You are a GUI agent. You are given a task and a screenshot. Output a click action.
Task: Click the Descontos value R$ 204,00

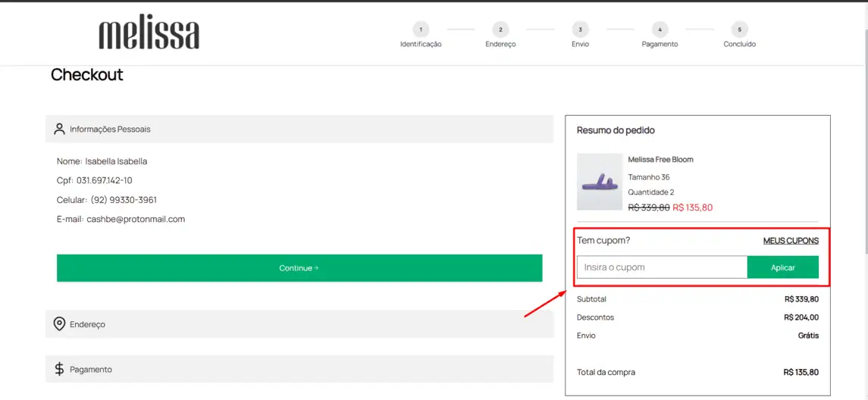click(x=801, y=317)
